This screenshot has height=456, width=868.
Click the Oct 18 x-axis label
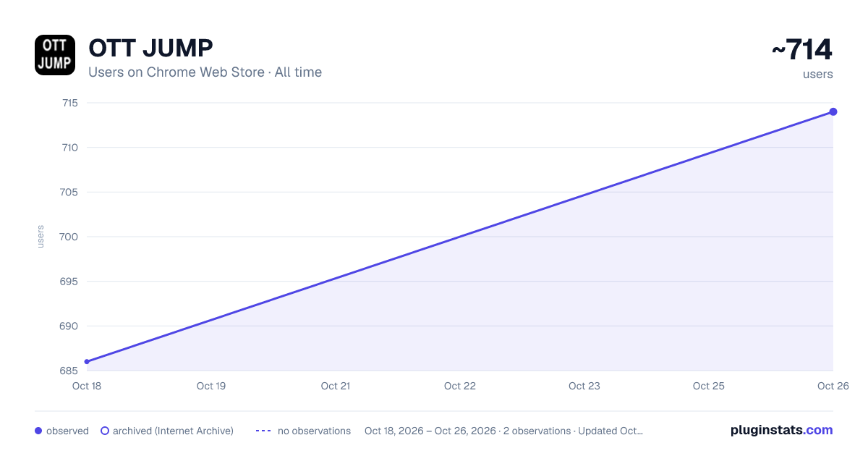(87, 386)
